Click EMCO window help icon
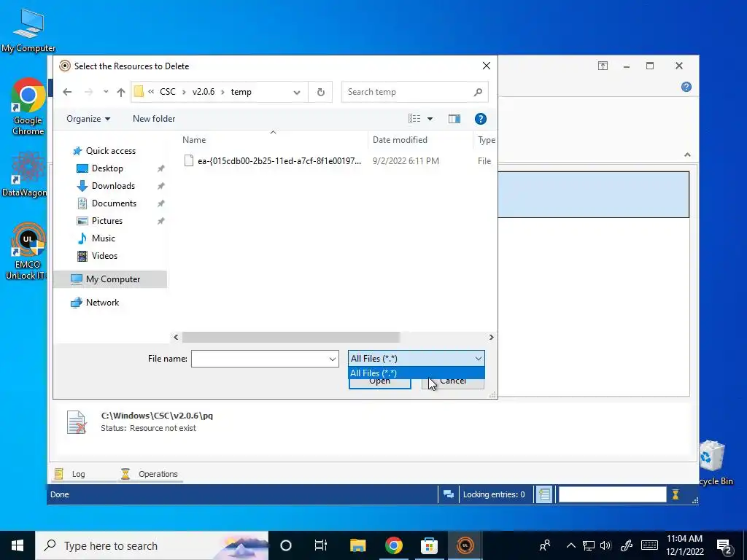The image size is (747, 560). pos(686,87)
